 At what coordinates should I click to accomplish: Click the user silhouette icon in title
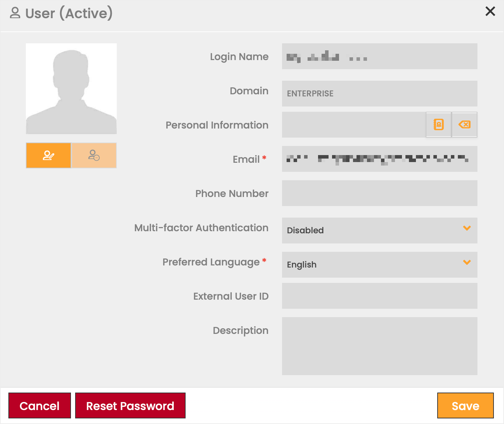pyautogui.click(x=15, y=13)
